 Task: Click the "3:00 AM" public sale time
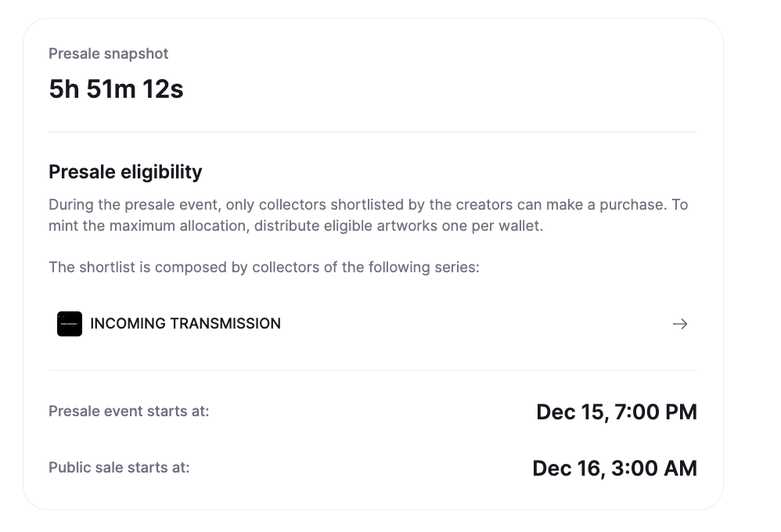(x=654, y=469)
